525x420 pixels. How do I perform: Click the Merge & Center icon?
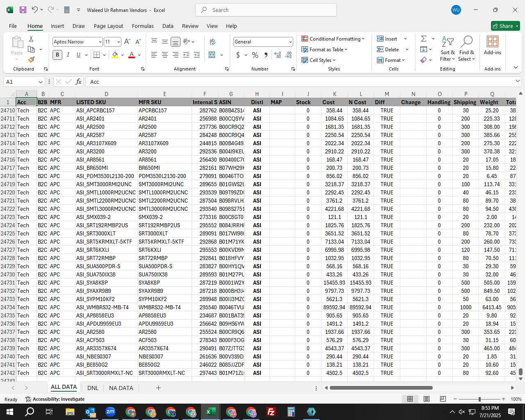[x=212, y=55]
